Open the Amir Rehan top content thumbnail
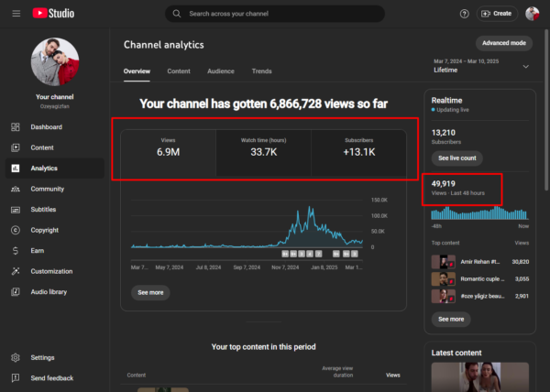Viewport: 550px width, 392px height. click(x=442, y=263)
